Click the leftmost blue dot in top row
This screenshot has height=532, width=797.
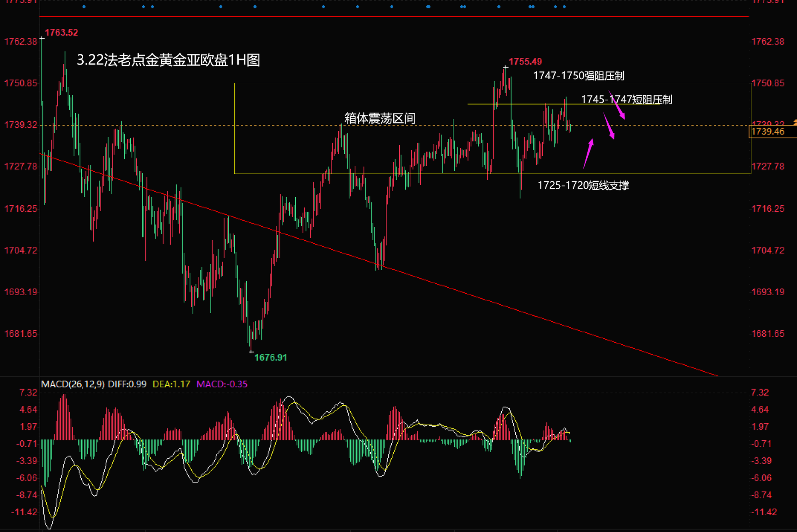pyautogui.click(x=84, y=7)
